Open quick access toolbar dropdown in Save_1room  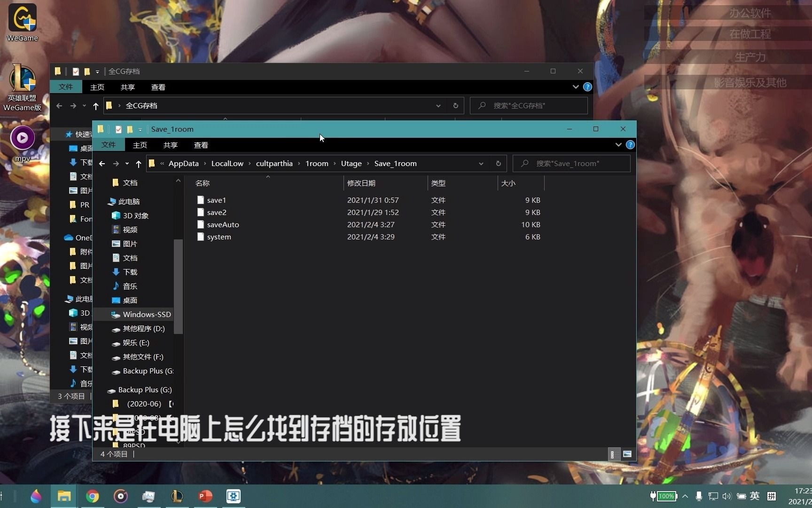coord(140,130)
